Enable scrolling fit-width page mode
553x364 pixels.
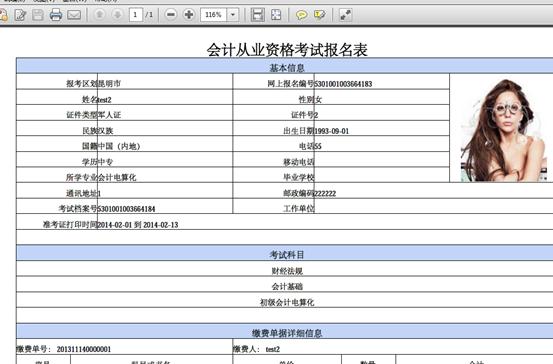tap(257, 15)
